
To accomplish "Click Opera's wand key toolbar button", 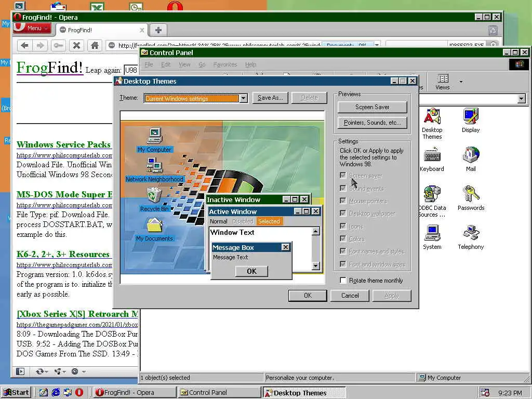I will [58, 45].
